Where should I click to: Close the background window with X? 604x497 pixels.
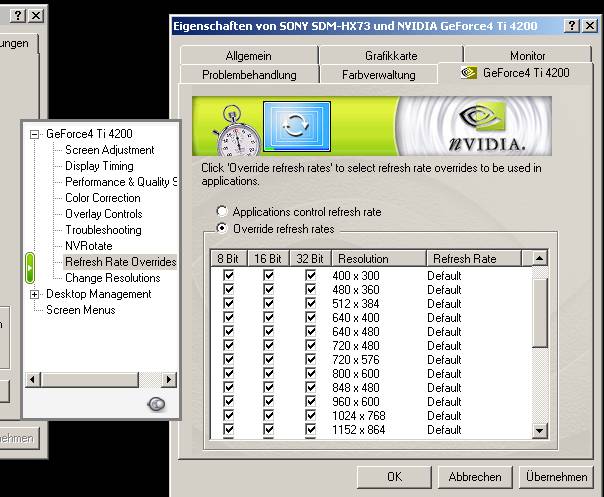pos(36,15)
